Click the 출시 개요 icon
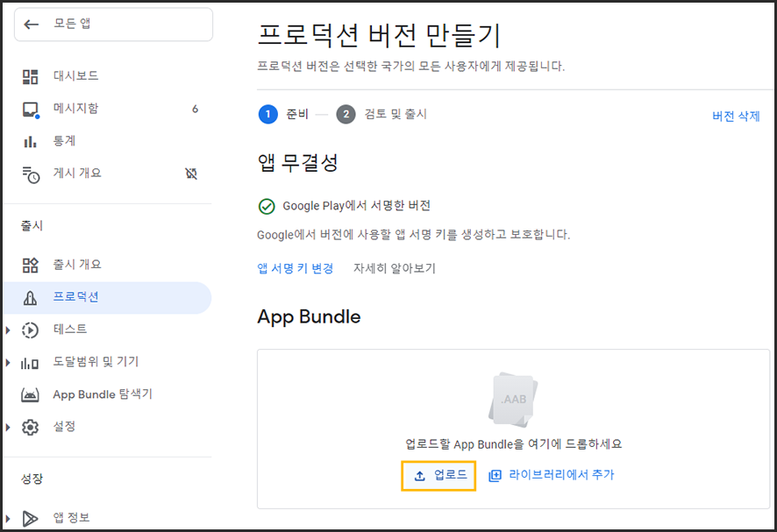This screenshot has height=532, width=777. point(31,265)
